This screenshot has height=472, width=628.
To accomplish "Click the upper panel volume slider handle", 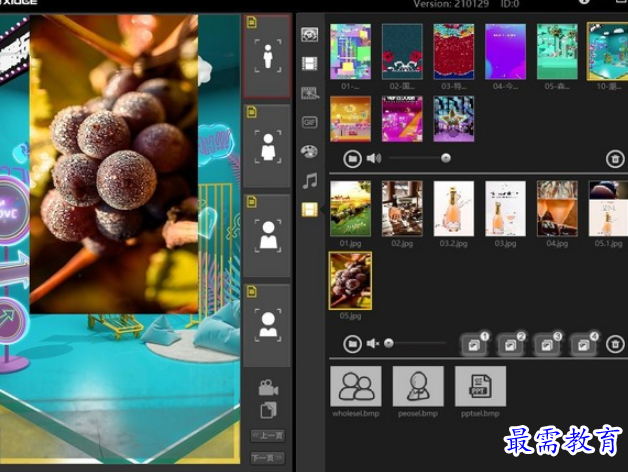I will pyautogui.click(x=445, y=158).
